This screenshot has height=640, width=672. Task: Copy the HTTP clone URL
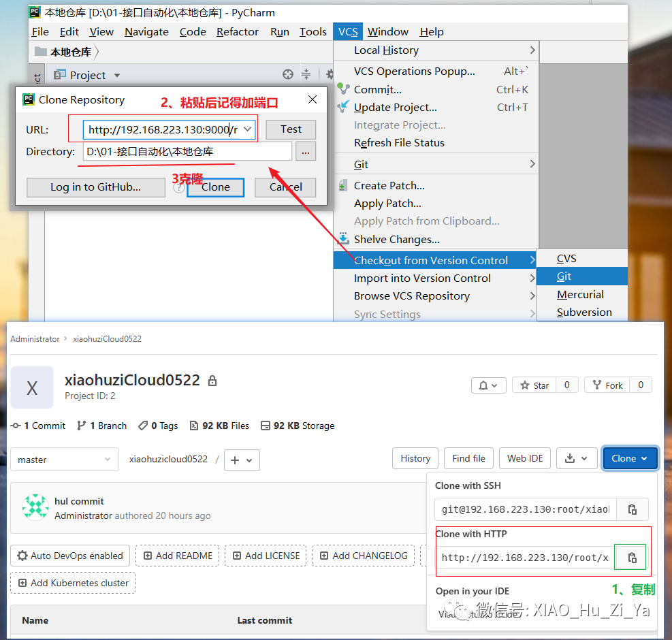click(632, 558)
